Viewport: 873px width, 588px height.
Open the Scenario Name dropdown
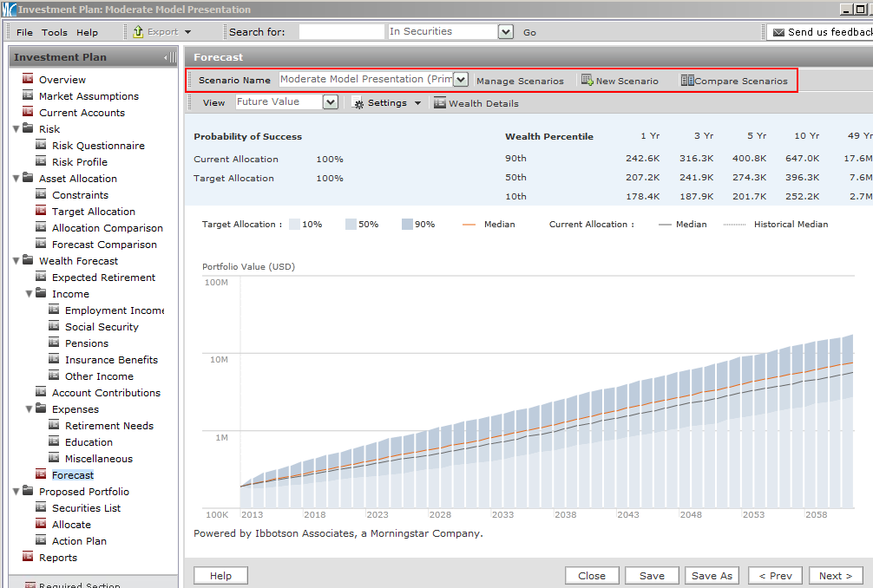(460, 80)
